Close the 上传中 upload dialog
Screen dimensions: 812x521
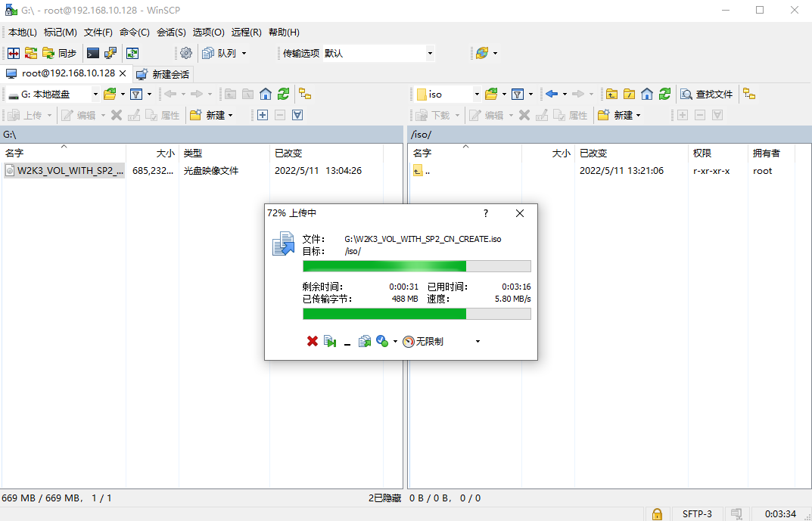[x=520, y=213]
